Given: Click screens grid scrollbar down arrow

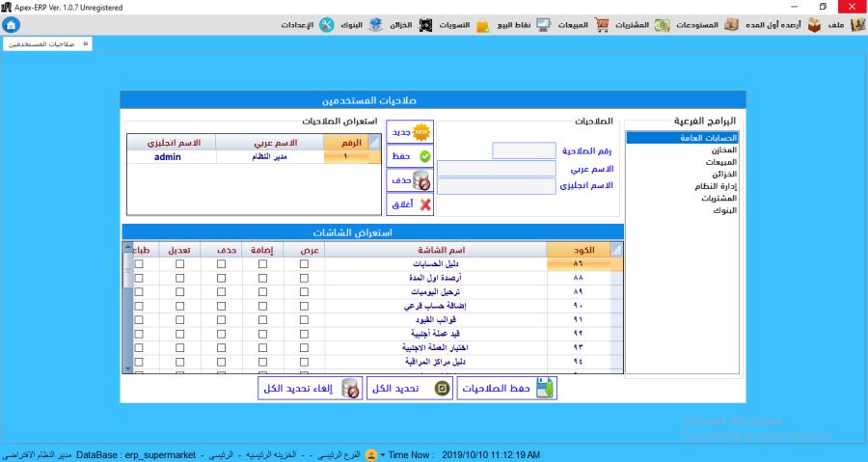Looking at the screenshot, I should pos(128,367).
